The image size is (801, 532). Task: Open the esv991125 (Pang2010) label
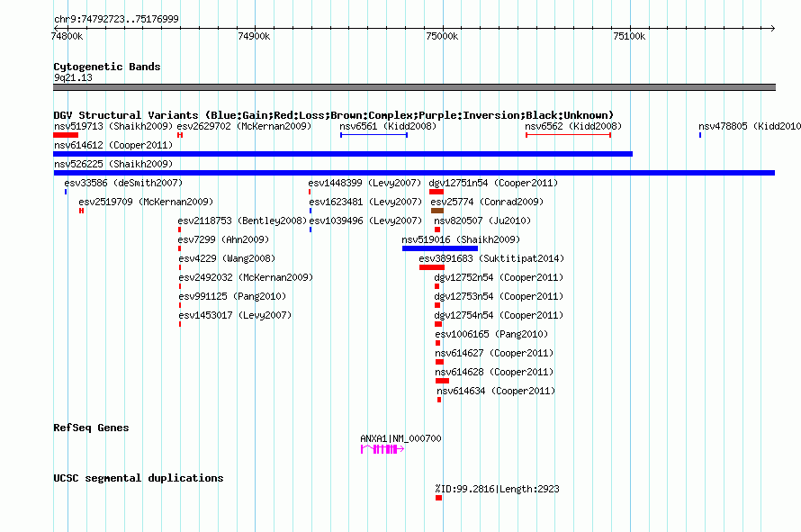click(x=232, y=296)
